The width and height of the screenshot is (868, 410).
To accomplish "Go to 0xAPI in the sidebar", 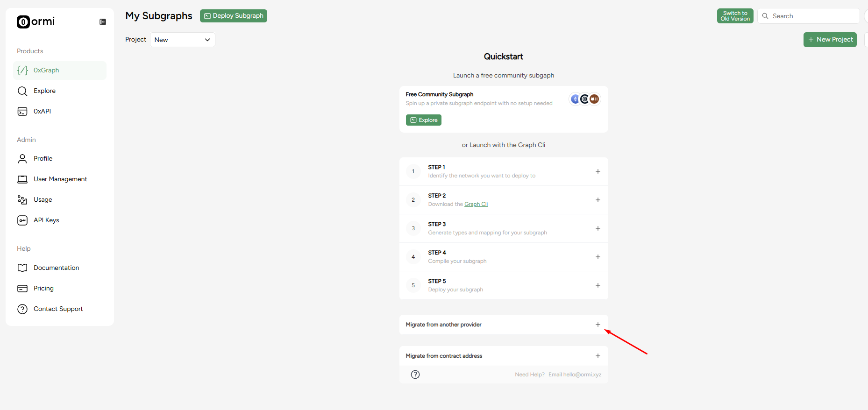I will click(60, 112).
